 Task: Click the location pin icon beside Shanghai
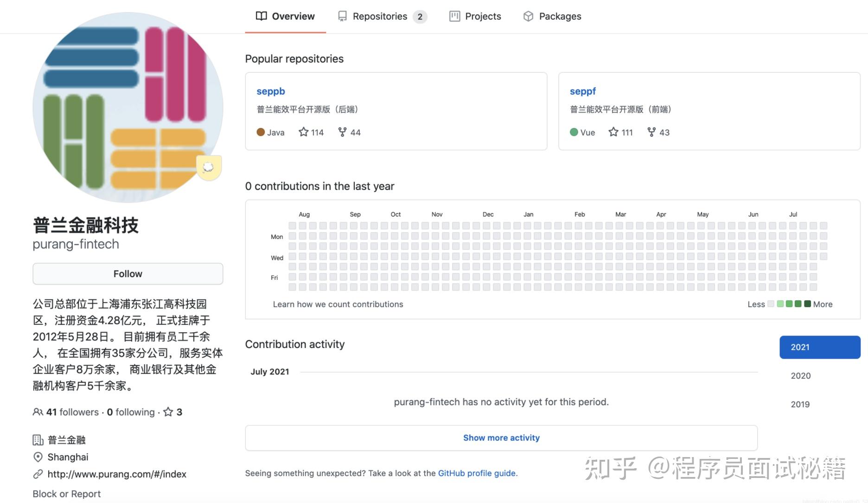click(38, 457)
